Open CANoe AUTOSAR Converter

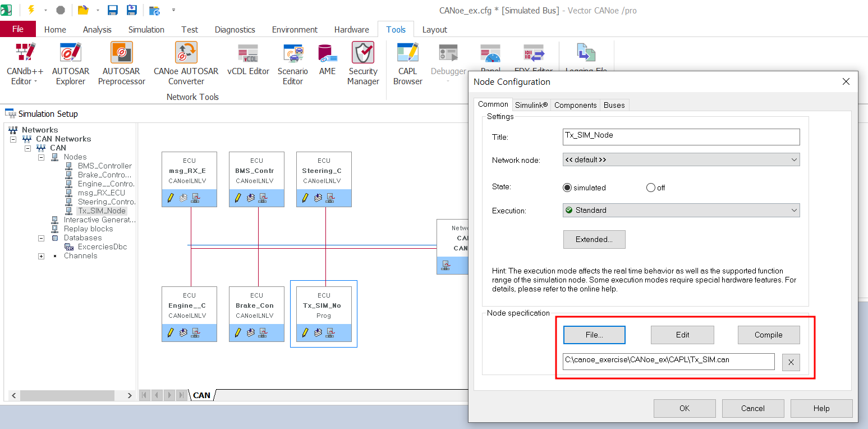[186, 63]
